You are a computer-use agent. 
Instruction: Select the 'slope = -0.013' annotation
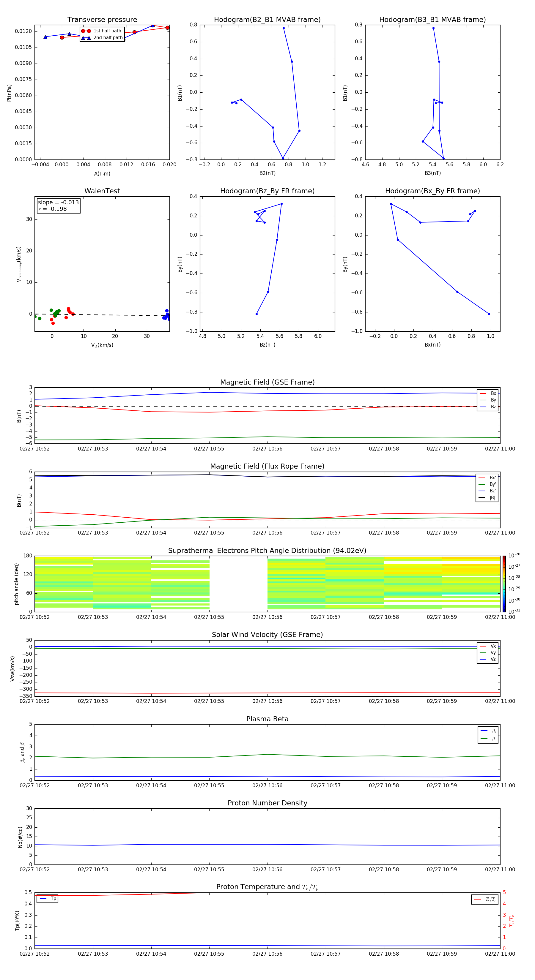click(x=58, y=203)
